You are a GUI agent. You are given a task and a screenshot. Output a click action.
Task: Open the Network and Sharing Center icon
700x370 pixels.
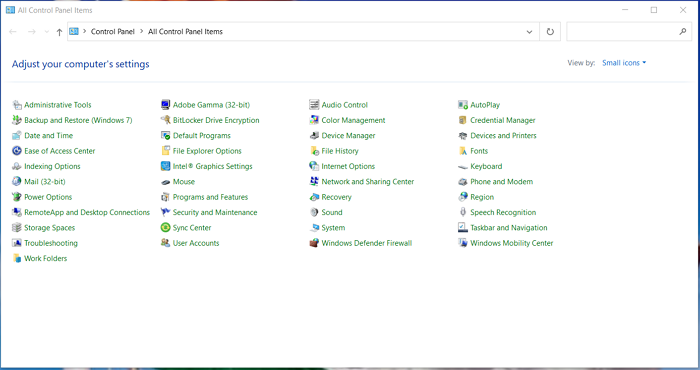(x=314, y=182)
